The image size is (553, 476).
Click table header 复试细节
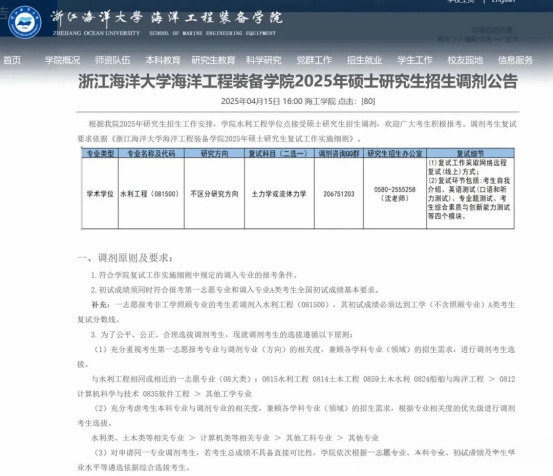(x=470, y=153)
